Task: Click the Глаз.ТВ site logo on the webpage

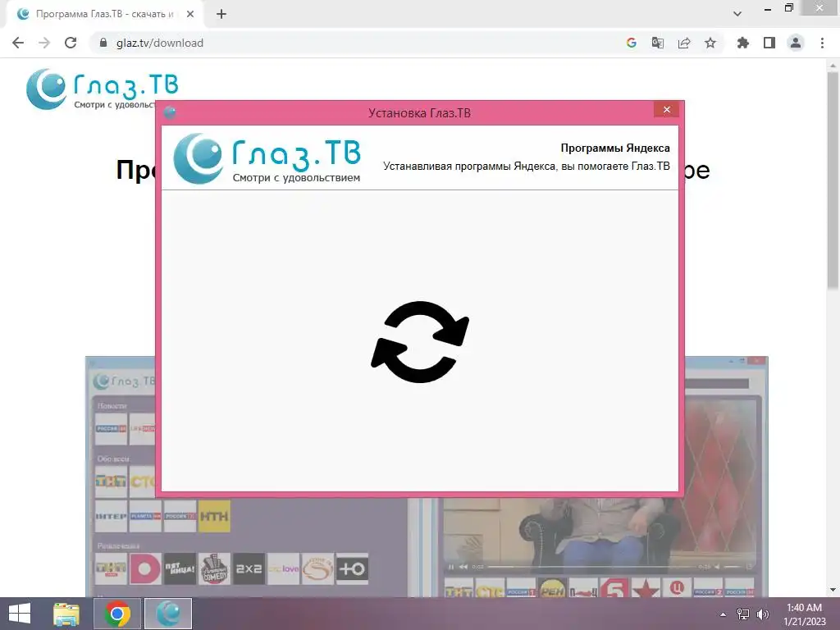Action: [102, 89]
